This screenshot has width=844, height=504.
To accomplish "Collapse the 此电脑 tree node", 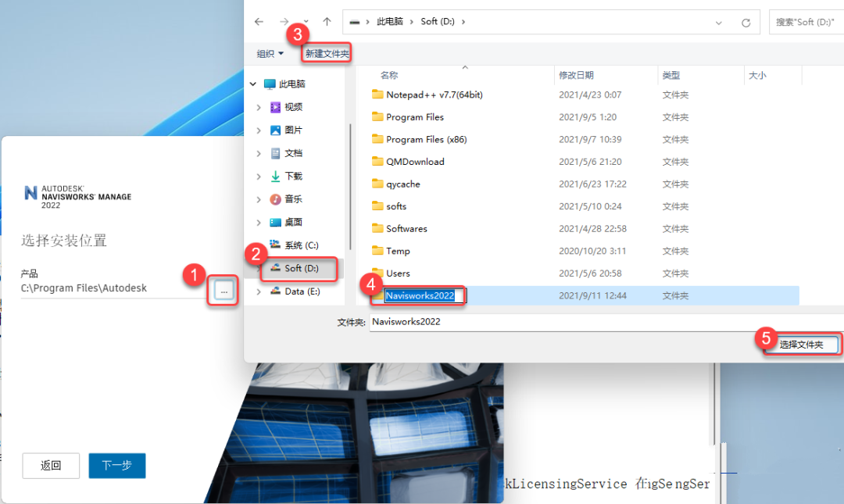I will [x=253, y=84].
